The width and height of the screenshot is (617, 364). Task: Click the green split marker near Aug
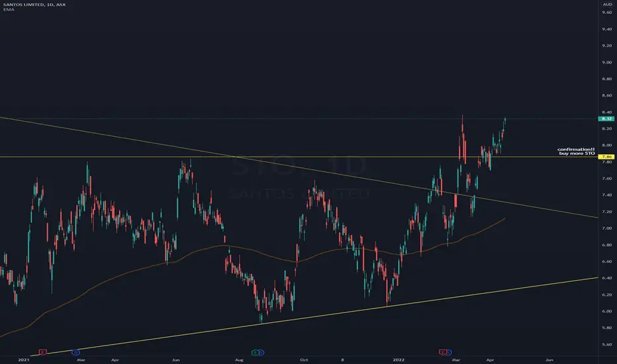pos(256,352)
